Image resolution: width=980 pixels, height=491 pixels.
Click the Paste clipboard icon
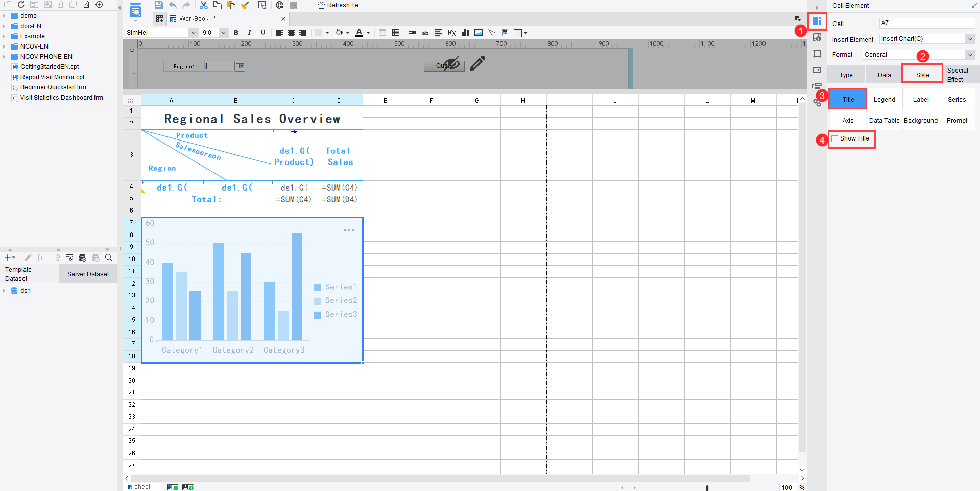pyautogui.click(x=231, y=5)
